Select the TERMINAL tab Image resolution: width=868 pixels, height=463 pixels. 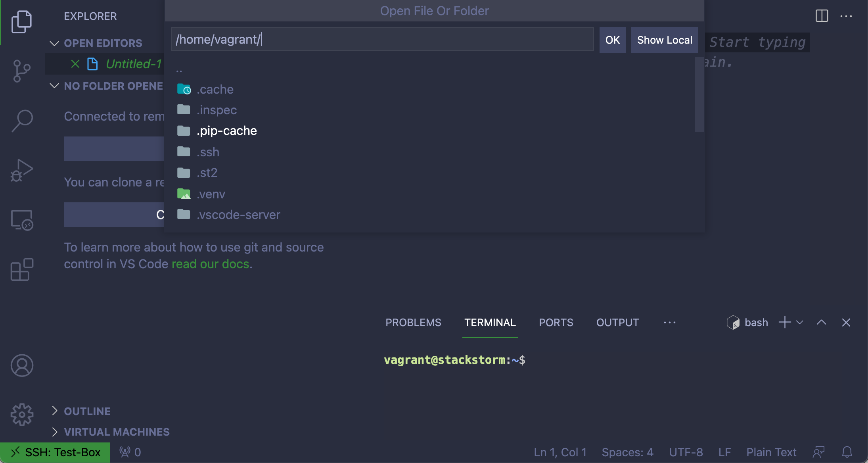490,322
